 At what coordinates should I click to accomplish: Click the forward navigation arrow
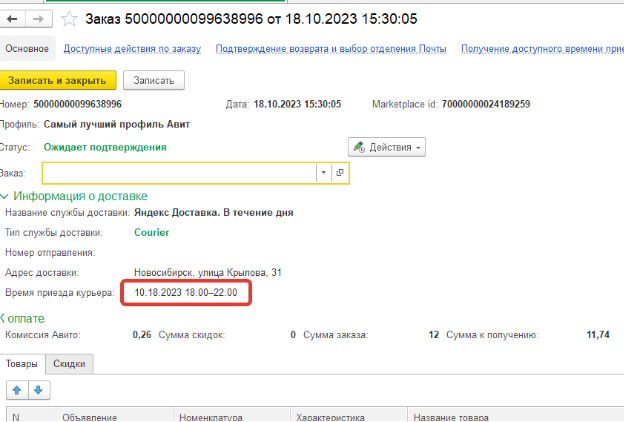[x=38, y=19]
